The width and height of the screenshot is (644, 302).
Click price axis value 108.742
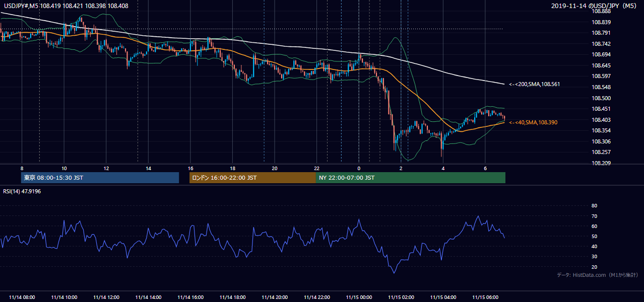601,44
